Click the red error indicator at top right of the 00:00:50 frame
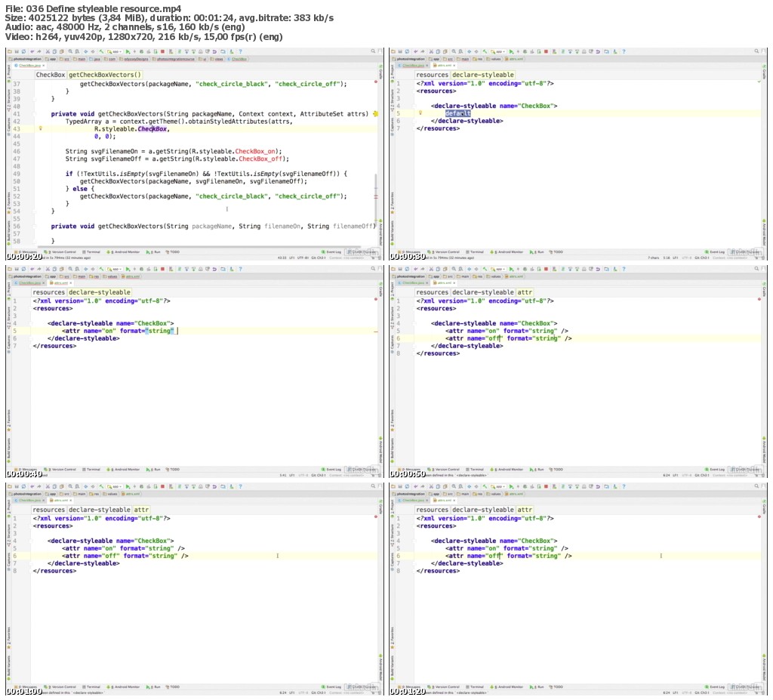The height and width of the screenshot is (700, 773). 759,299
